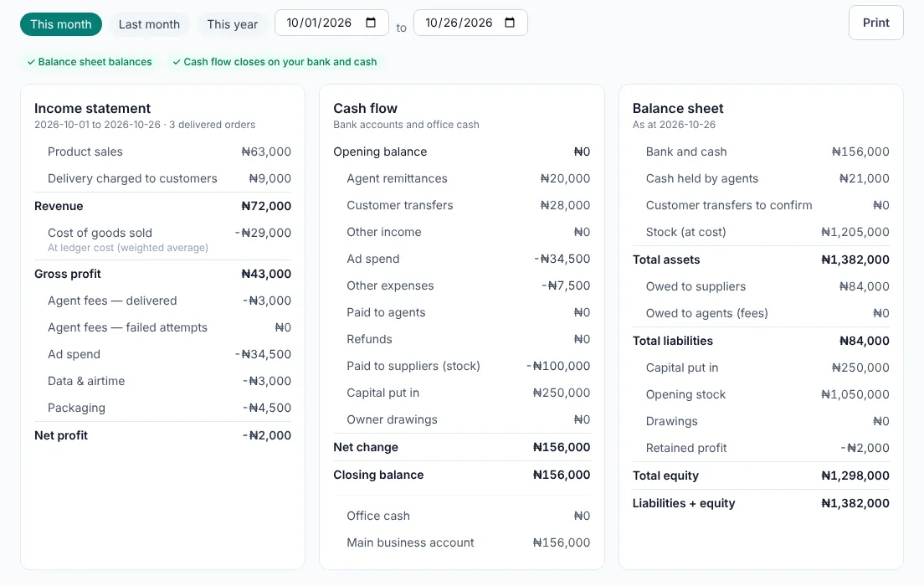Viewport: 924px width, 586px height.
Task: Select Customer transfers to confirm label
Action: [728, 205]
